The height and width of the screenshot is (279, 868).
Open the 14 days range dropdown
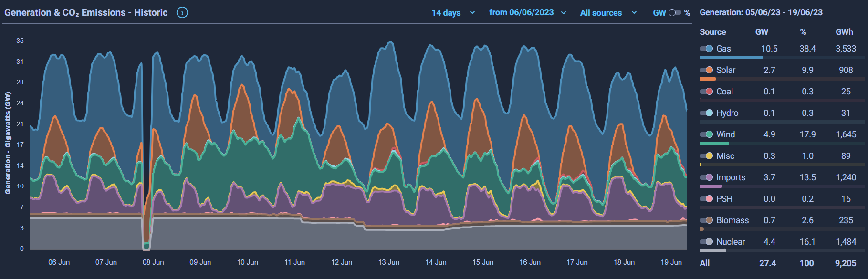[x=453, y=13]
